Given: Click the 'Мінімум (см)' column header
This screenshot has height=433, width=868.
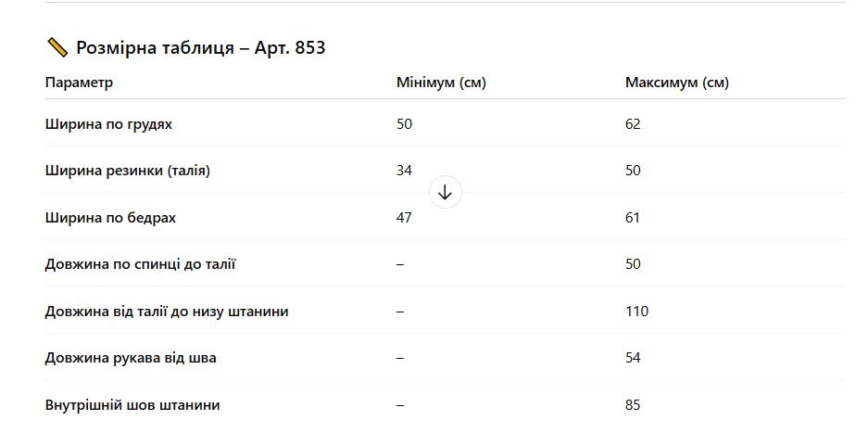Looking at the screenshot, I should 441,83.
